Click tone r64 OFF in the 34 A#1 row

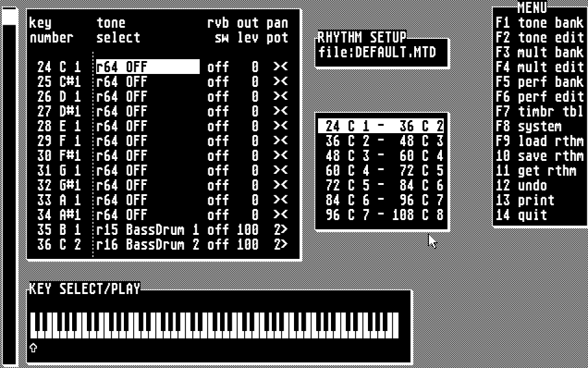(122, 215)
